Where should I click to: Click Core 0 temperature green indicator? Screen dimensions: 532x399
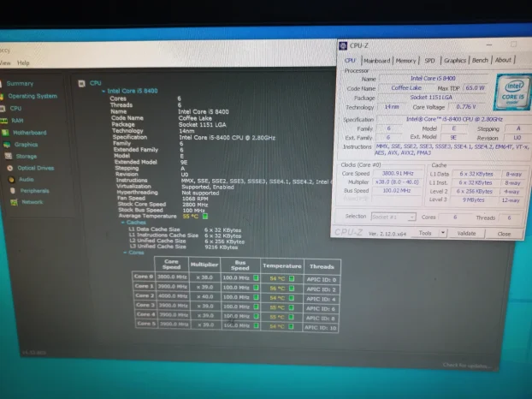pos(292,278)
